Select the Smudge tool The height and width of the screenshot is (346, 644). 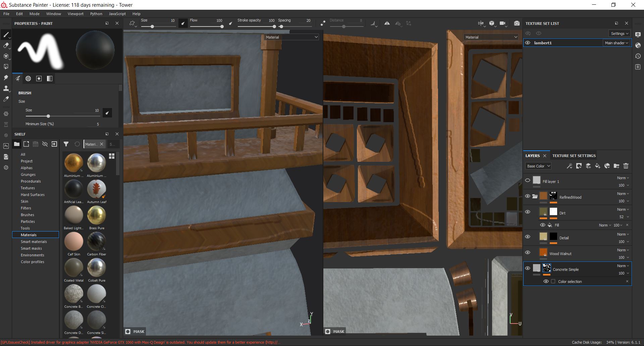(x=6, y=78)
